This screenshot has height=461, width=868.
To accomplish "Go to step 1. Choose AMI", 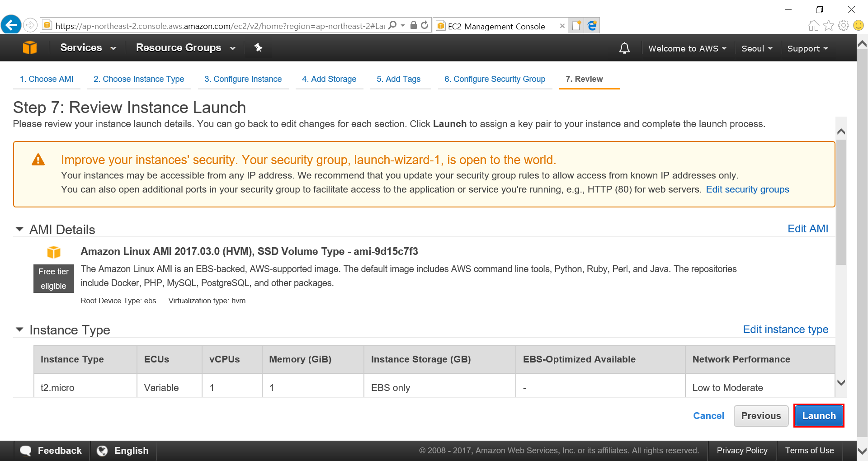I will point(47,79).
